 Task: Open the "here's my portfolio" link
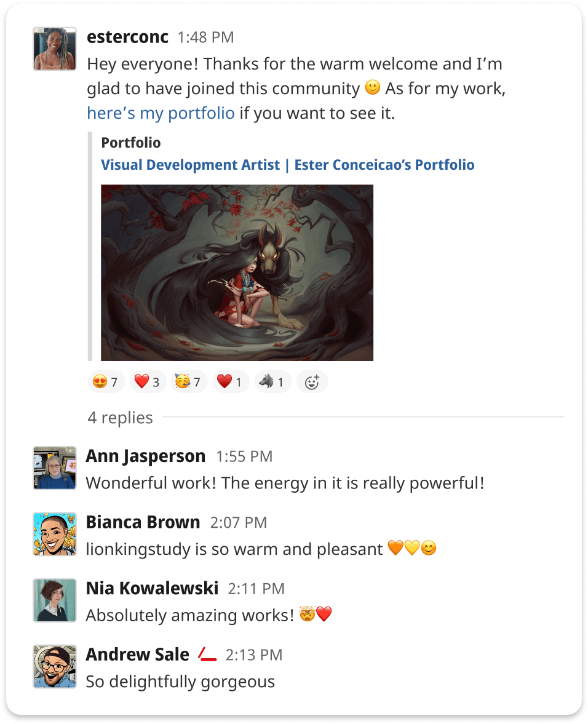(161, 113)
